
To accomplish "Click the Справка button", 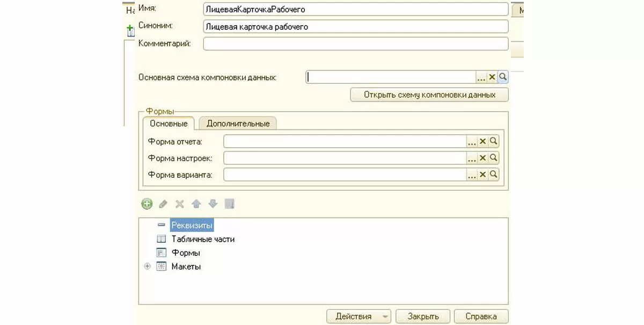I will click(x=481, y=316).
